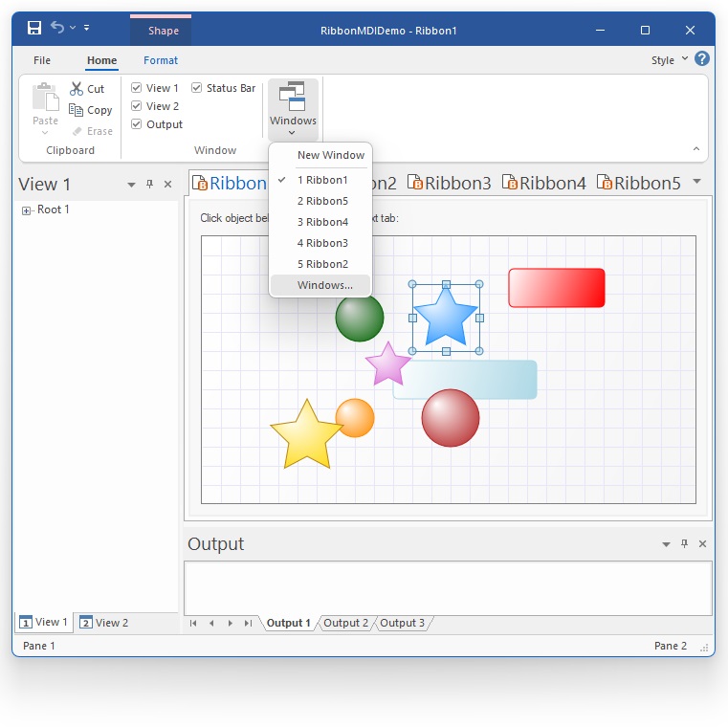
Task: Pin the View 1 pane
Action: coord(149,185)
